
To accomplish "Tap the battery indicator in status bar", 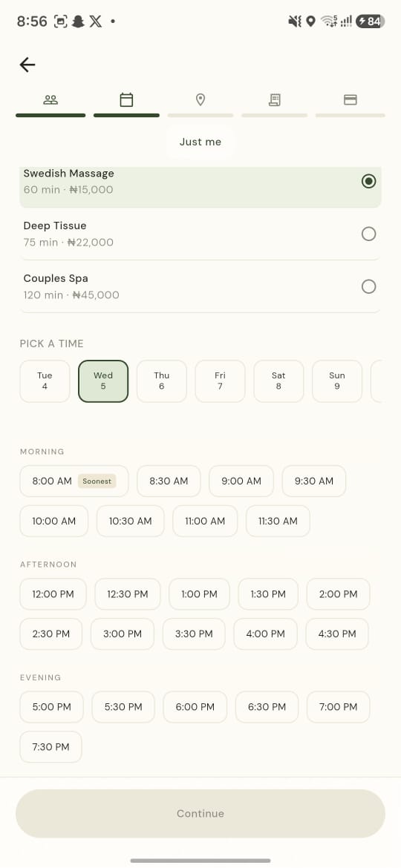I will (371, 22).
